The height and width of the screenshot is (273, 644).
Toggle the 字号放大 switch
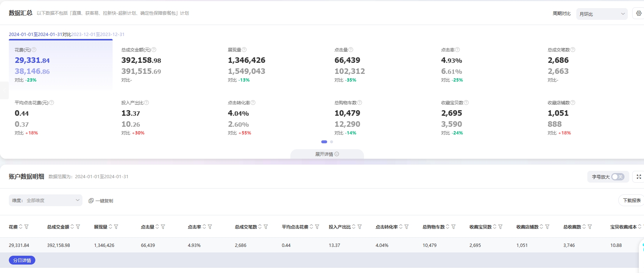click(618, 177)
